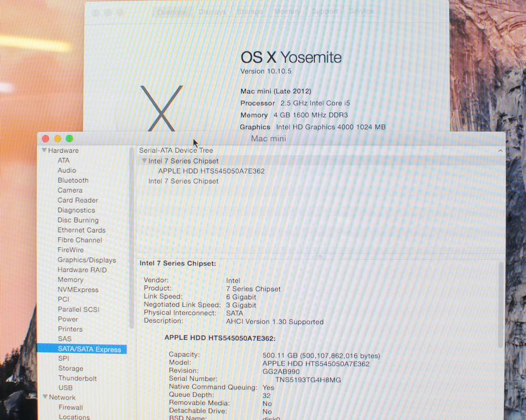Open Card Reader details
526x420 pixels.
coord(77,200)
